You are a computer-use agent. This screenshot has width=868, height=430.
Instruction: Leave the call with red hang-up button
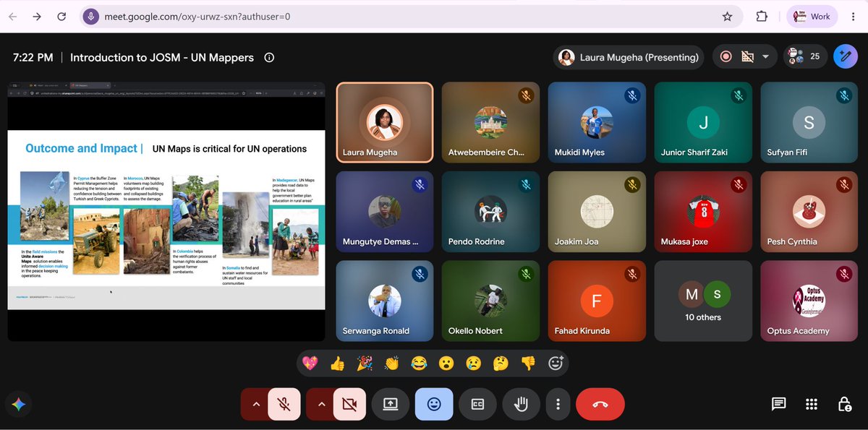tap(600, 405)
